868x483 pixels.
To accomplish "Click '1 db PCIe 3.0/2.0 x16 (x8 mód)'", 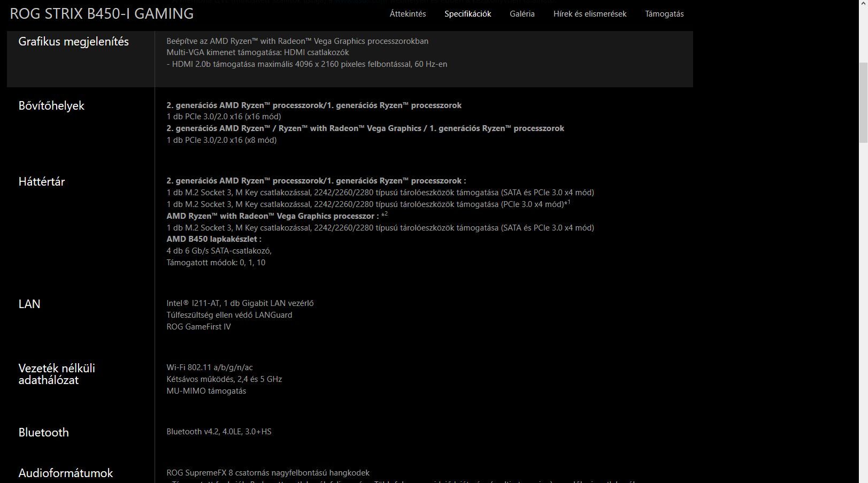I will [x=221, y=140].
